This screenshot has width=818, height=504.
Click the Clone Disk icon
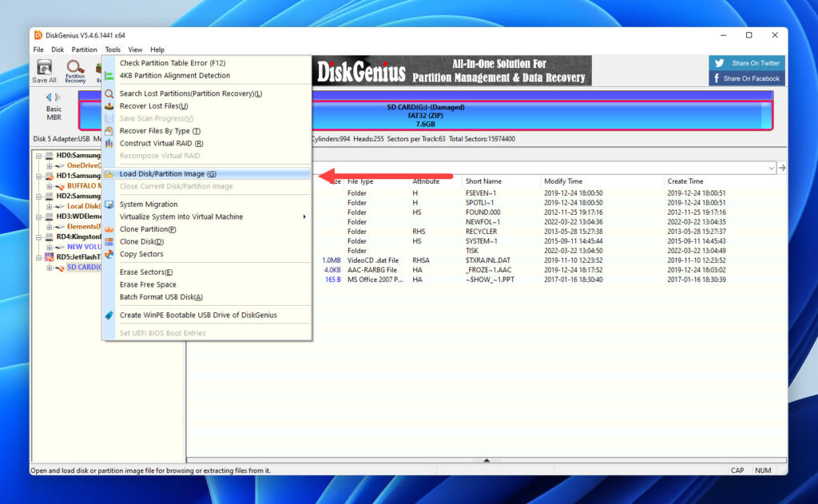coord(109,241)
